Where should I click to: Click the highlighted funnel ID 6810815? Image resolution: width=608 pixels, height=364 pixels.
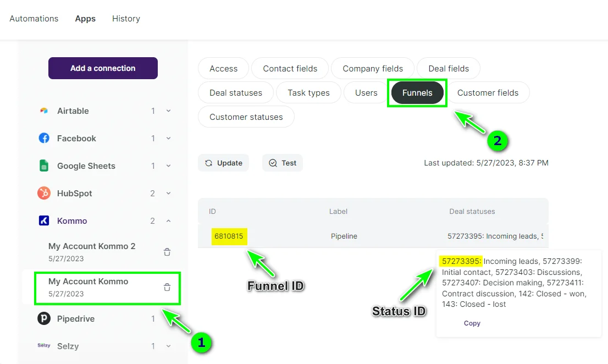(229, 236)
